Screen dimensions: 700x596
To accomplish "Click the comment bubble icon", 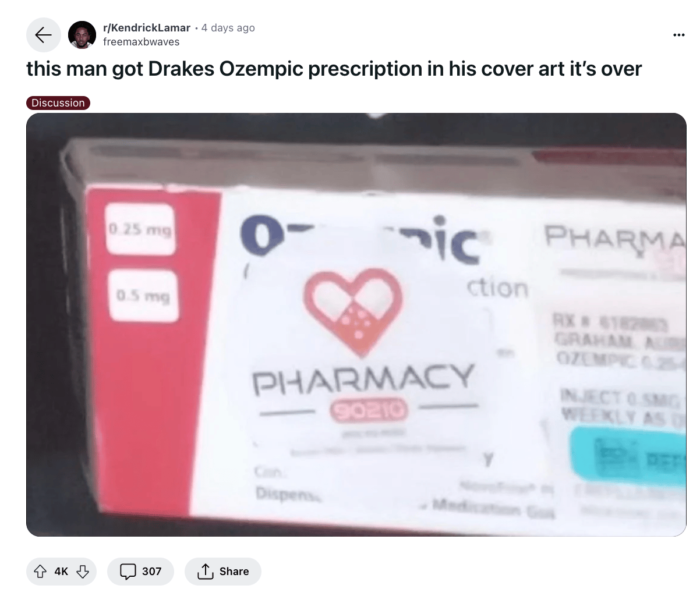I will click(x=128, y=572).
